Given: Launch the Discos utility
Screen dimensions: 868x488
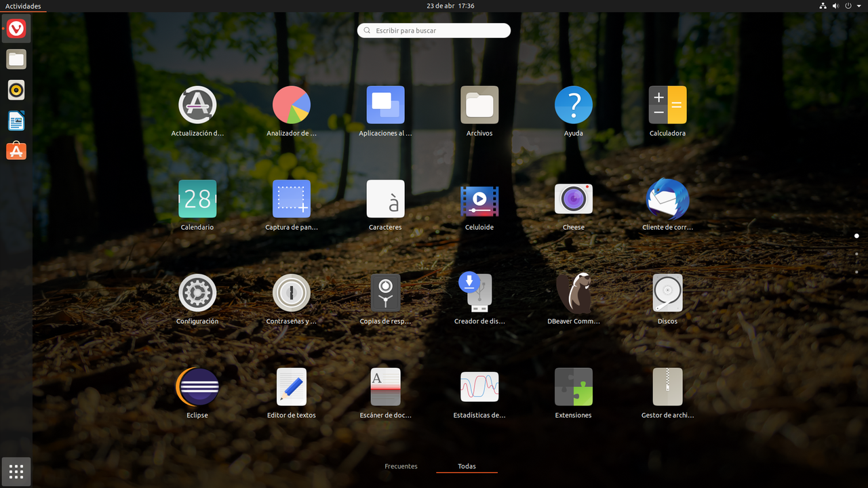Looking at the screenshot, I should coord(667,293).
